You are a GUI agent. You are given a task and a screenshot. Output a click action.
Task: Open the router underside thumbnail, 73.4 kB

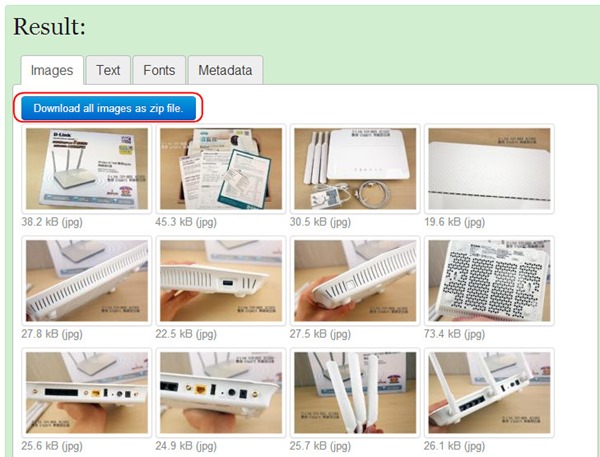[x=489, y=281]
